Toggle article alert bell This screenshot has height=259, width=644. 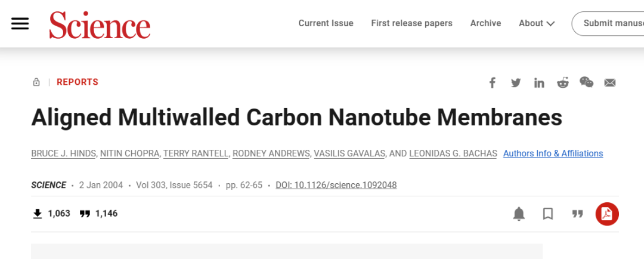519,214
